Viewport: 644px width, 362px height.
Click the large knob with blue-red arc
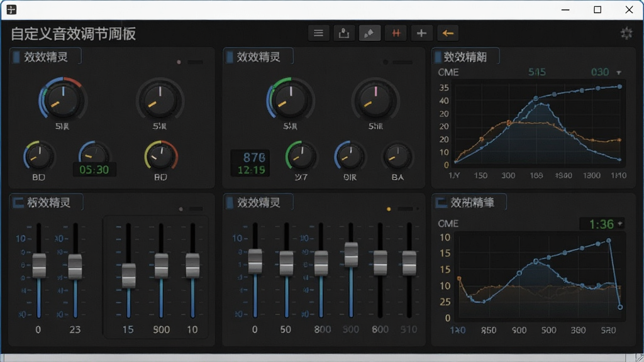tap(62, 99)
